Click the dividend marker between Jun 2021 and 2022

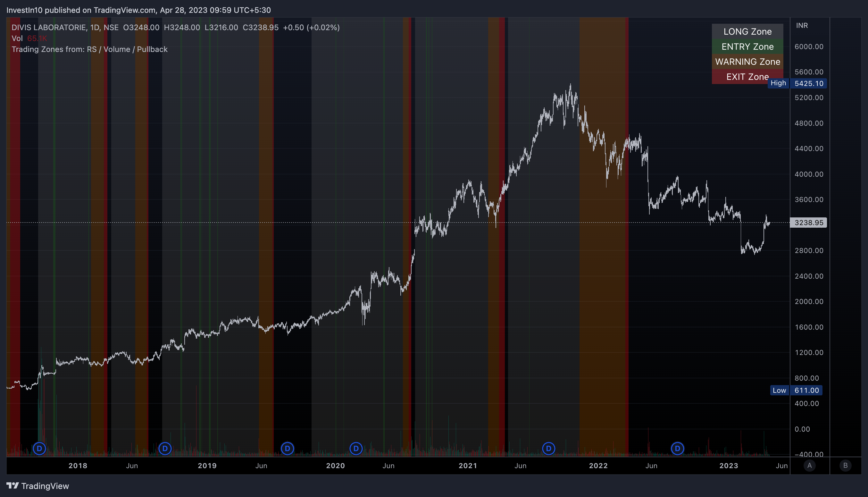[x=549, y=448]
